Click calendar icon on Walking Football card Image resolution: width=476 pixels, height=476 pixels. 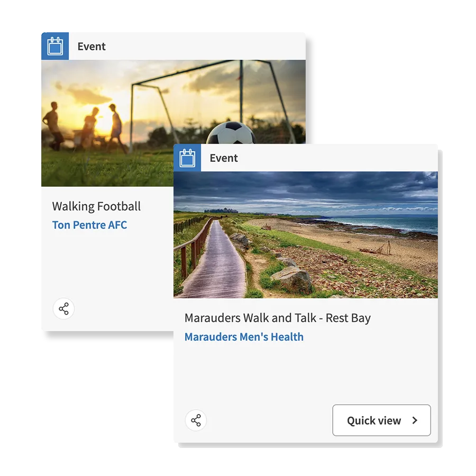(55, 46)
